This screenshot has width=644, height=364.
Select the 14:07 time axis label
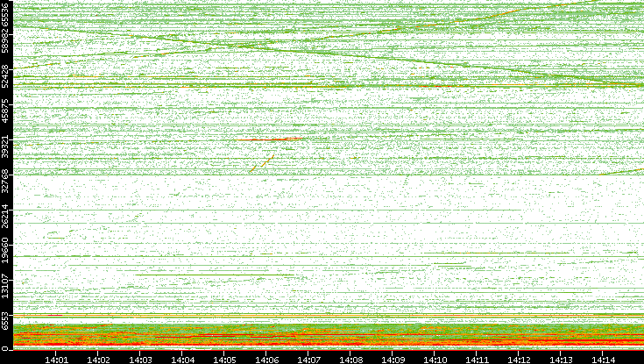pos(308,360)
